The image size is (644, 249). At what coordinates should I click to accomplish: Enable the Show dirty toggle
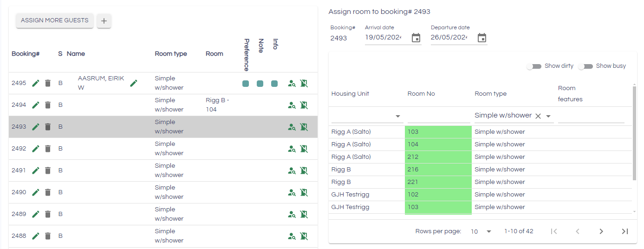click(534, 66)
